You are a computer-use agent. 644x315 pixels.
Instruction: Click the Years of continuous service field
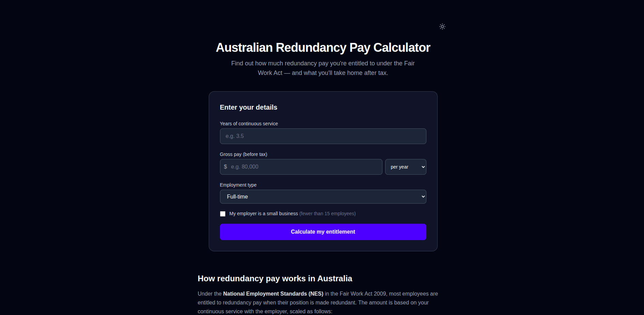tap(323, 136)
